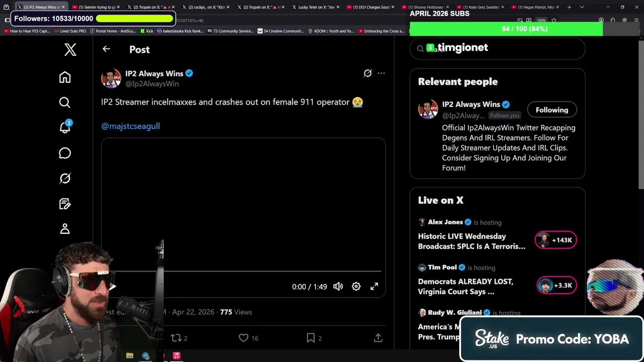
Task: Expand the browser tab list chevron
Action: coord(582,7)
